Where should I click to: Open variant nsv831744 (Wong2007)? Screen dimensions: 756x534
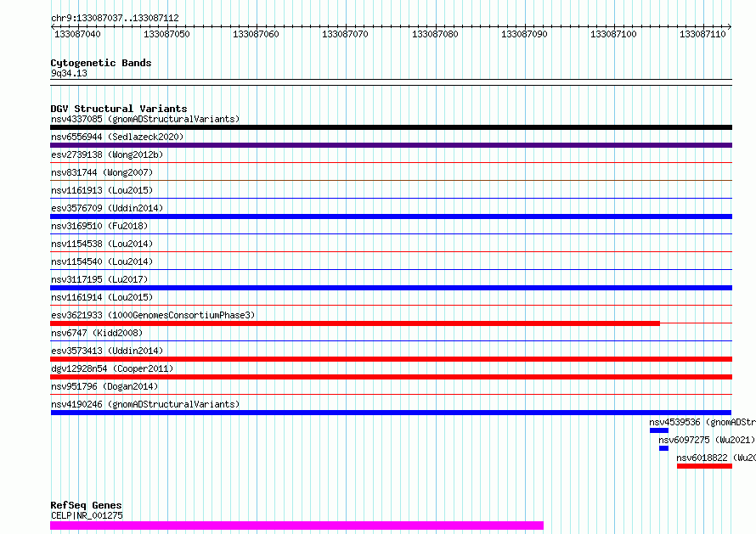[x=102, y=172]
